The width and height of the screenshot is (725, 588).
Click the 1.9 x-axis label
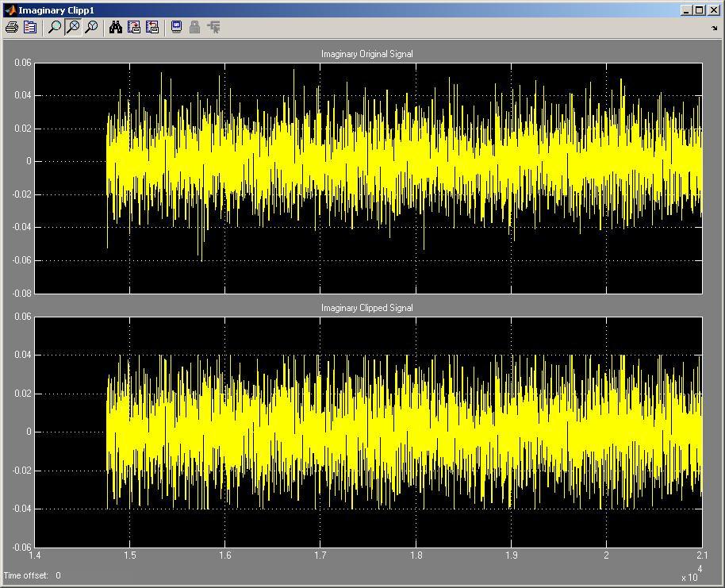pos(512,555)
